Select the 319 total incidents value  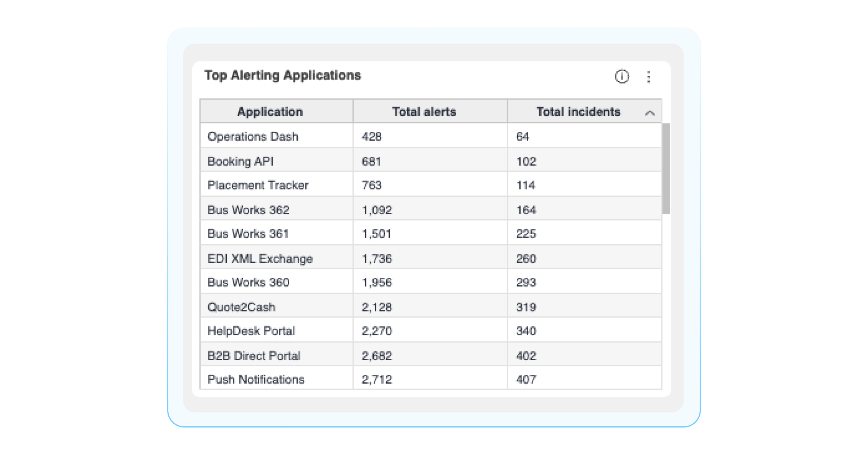click(x=526, y=307)
